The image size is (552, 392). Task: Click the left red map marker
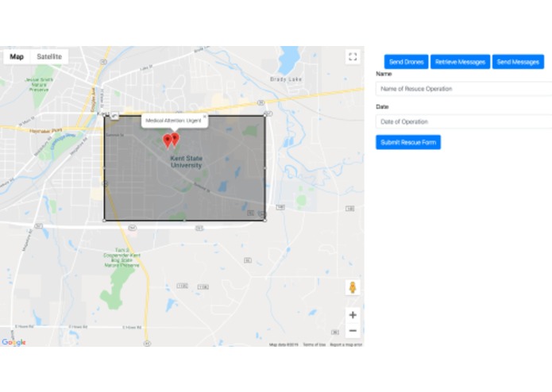168,140
